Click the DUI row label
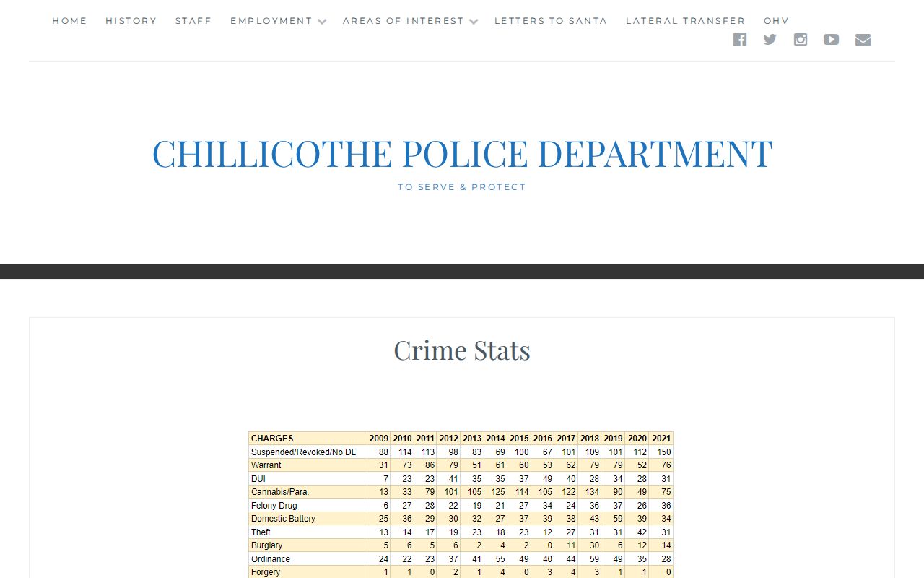This screenshot has height=578, width=924. [x=258, y=479]
